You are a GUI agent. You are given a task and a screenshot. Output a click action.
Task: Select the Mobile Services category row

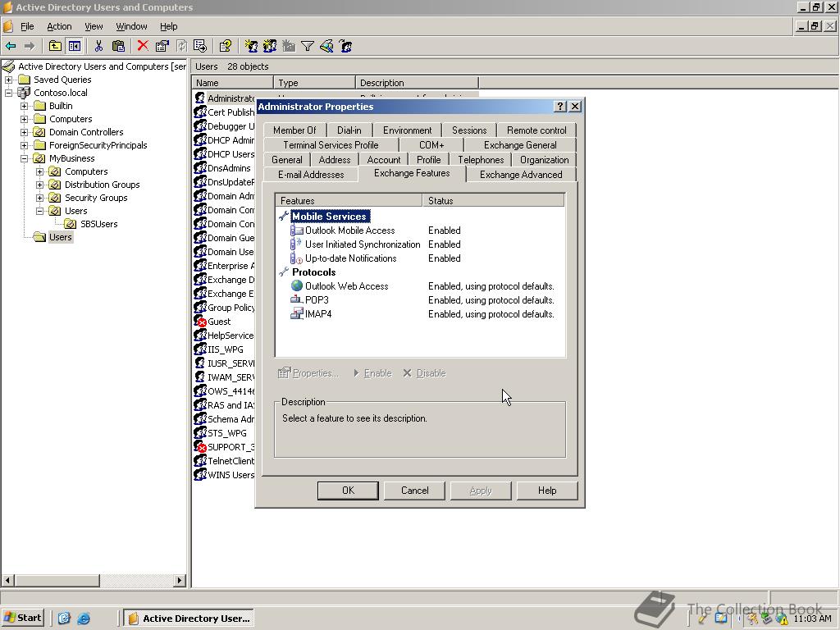click(329, 217)
